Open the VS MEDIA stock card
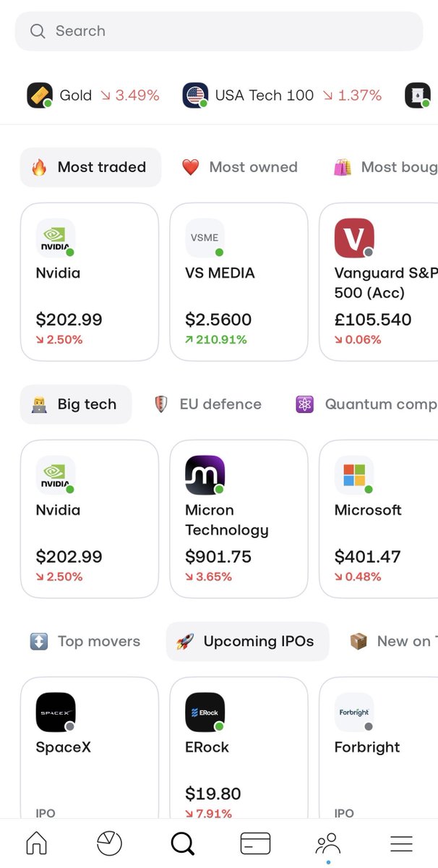Screen dimensions: 438x868 [x=239, y=281]
